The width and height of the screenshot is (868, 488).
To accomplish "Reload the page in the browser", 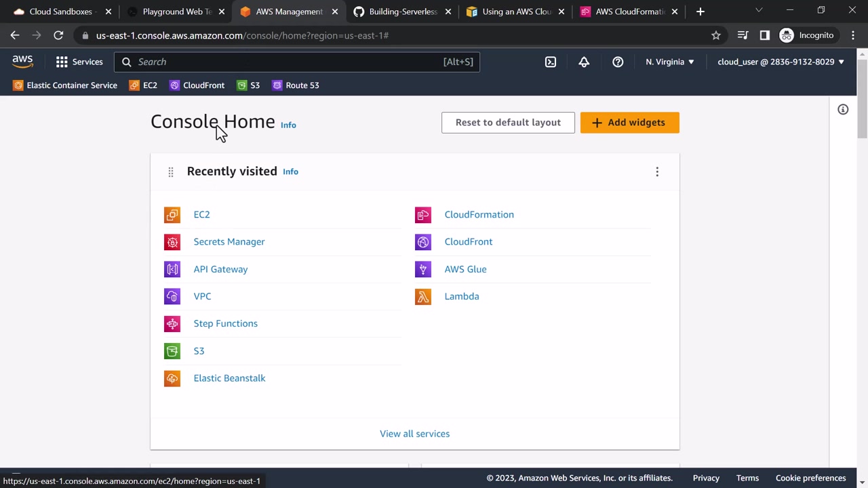I will click(58, 35).
